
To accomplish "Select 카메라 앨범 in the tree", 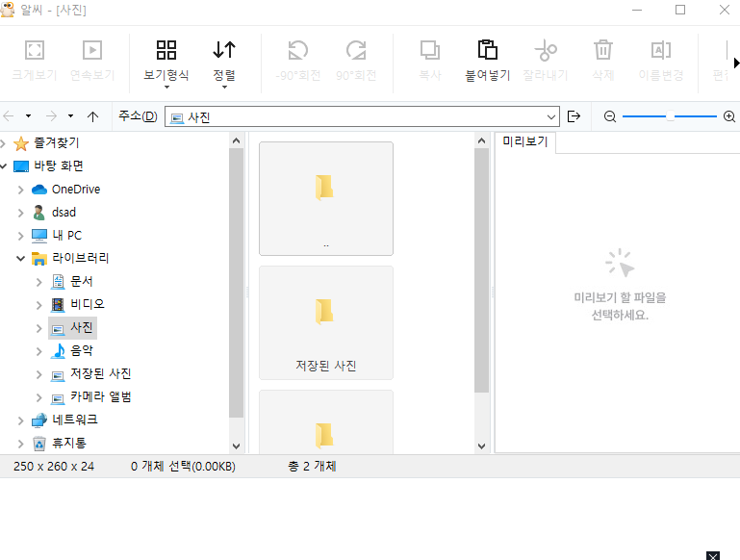I will pyautogui.click(x=100, y=396).
